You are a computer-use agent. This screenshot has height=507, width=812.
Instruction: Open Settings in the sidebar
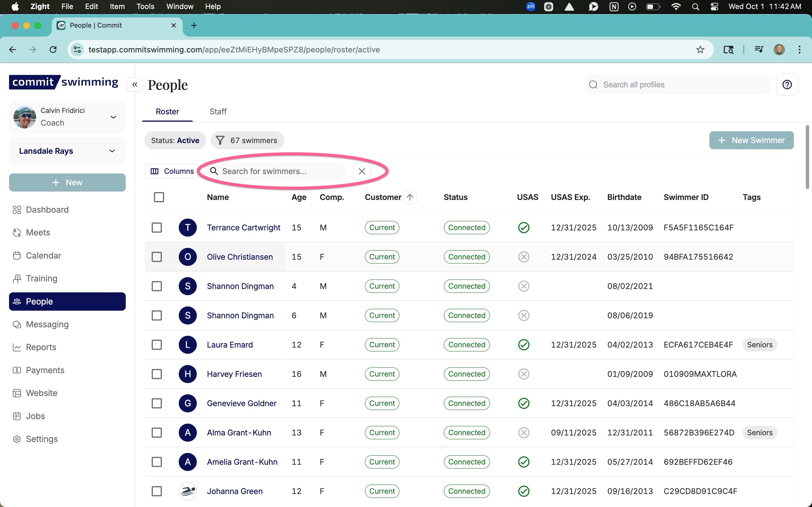pos(42,439)
